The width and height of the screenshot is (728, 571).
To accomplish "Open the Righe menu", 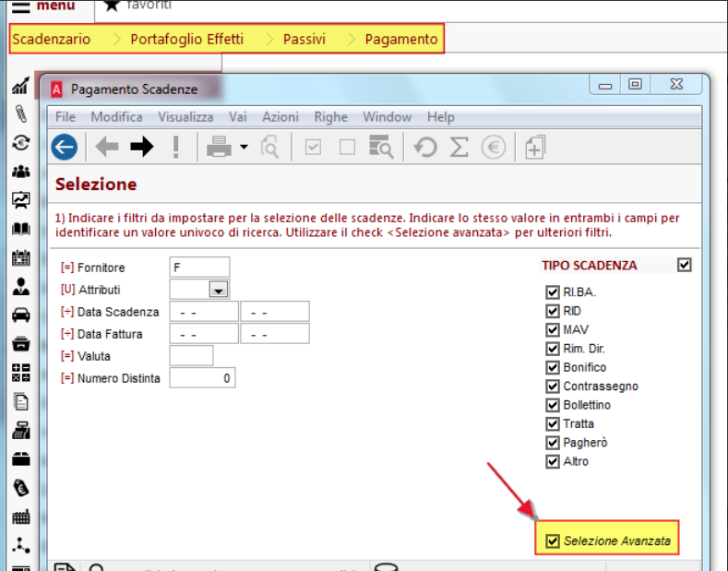I will click(x=330, y=117).
